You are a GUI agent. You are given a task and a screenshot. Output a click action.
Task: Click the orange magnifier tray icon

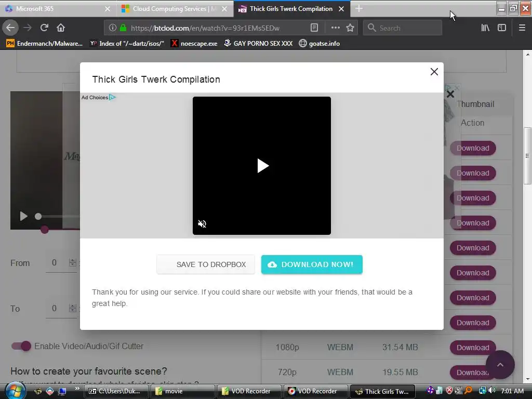[468, 391]
